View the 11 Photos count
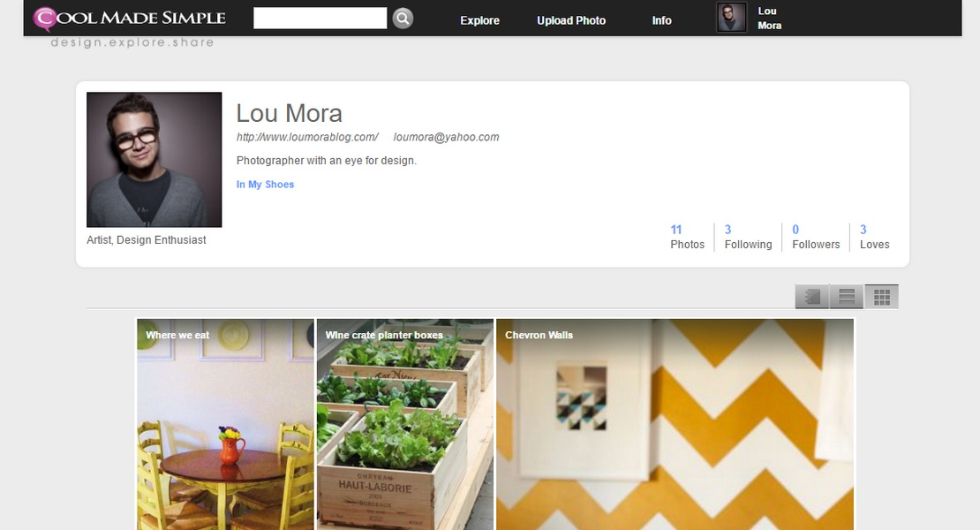The width and height of the screenshot is (980, 530). tap(688, 237)
